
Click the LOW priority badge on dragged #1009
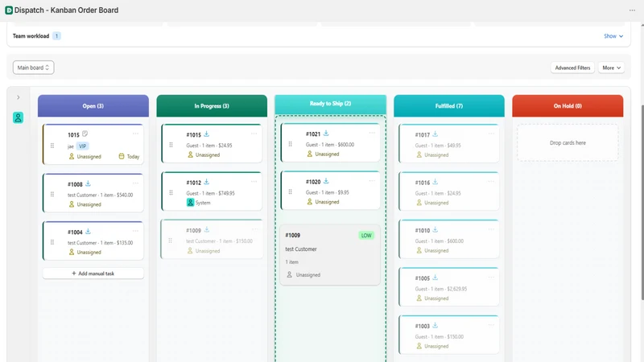point(366,236)
